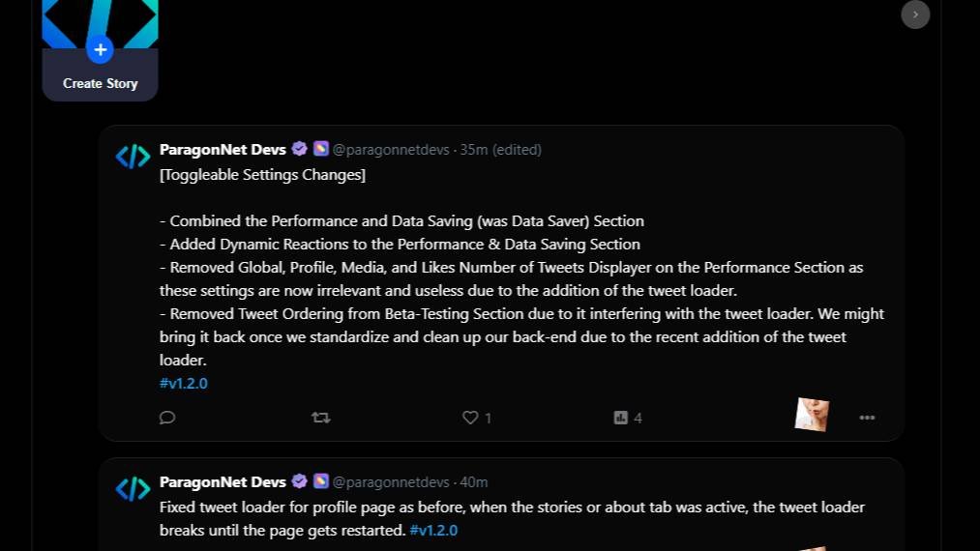Open @paragonnetdevs handle on the 35m tweet
980x551 pixels.
coord(391,150)
